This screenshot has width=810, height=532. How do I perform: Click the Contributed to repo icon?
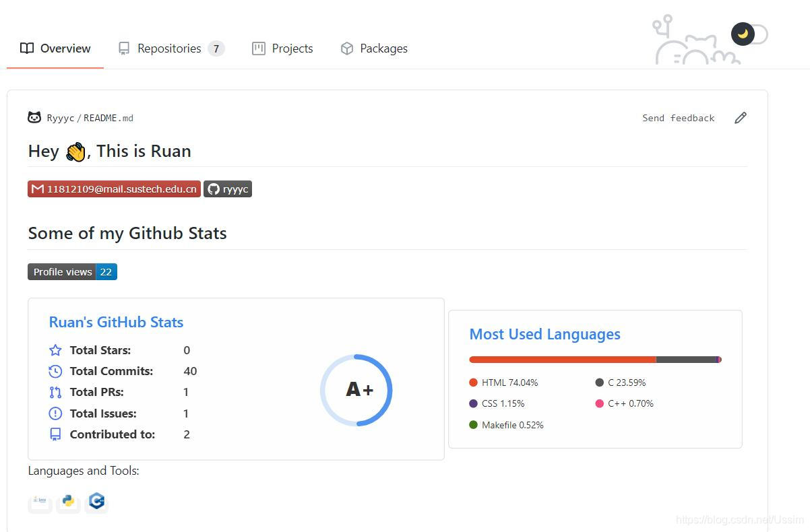click(55, 434)
